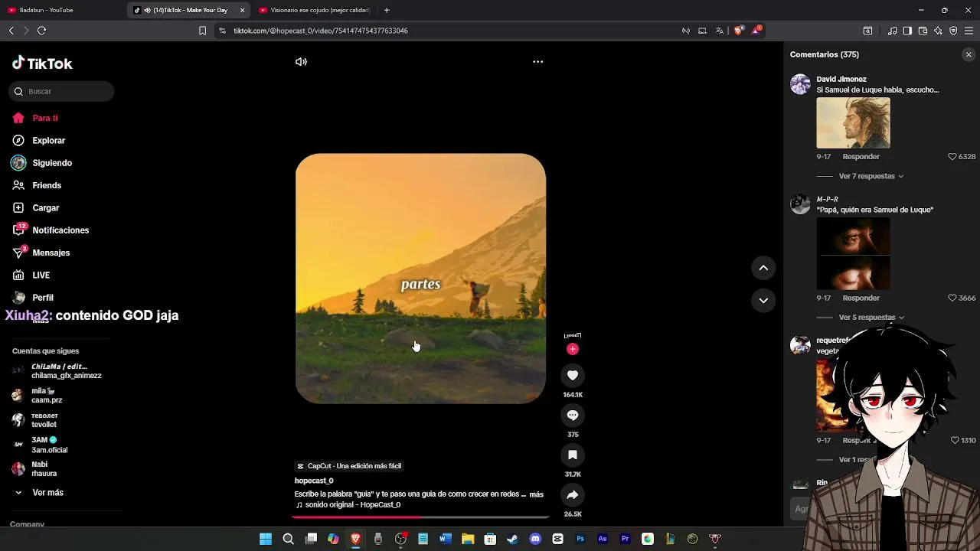Viewport: 980px width, 551px height.
Task: Open a new browser tab
Action: [x=387, y=10]
